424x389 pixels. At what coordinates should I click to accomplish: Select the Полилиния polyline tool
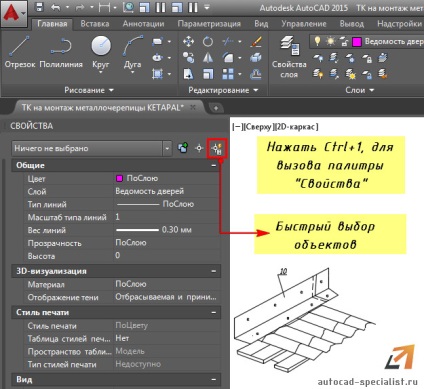coord(61,52)
